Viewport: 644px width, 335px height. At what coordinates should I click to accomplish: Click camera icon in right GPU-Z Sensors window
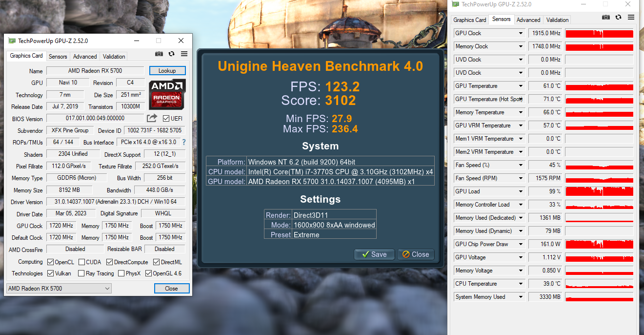click(606, 17)
